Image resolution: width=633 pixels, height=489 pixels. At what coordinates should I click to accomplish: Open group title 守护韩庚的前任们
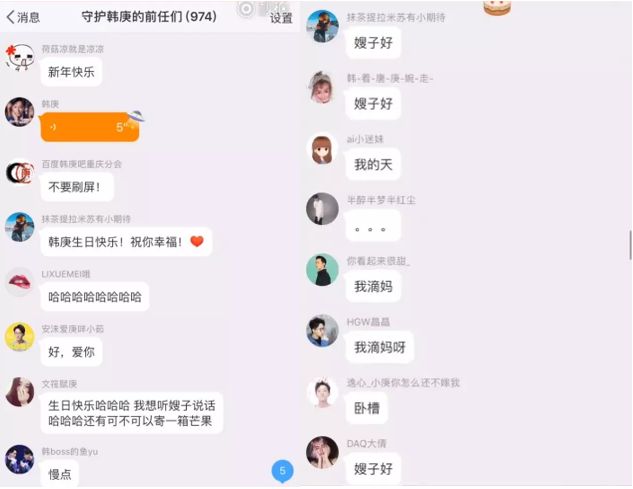[x=149, y=17]
